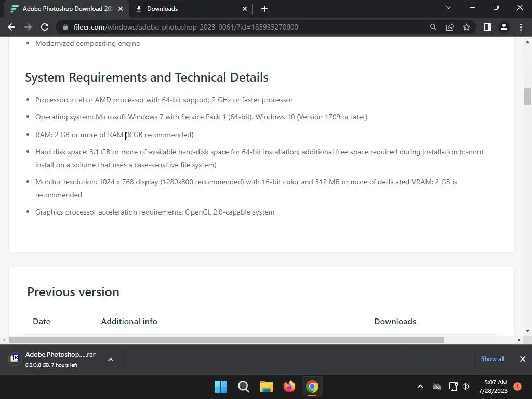Click the horizontal scroll right arrow

518,340
